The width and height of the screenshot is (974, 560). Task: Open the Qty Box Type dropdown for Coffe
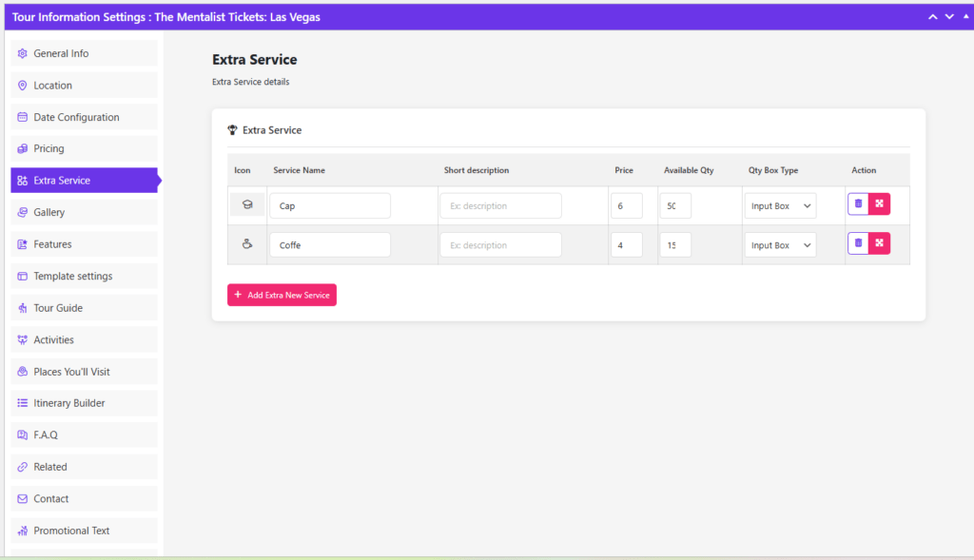[780, 244]
